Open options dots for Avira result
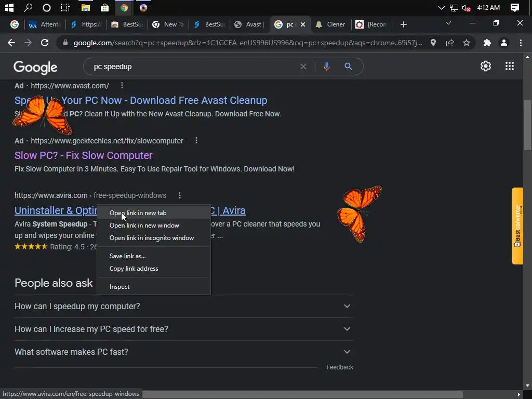 [x=179, y=195]
